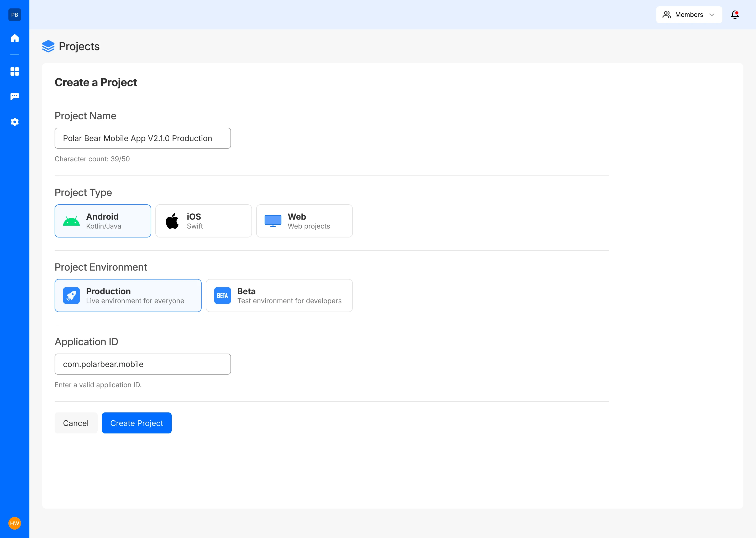Select Web project type

304,221
